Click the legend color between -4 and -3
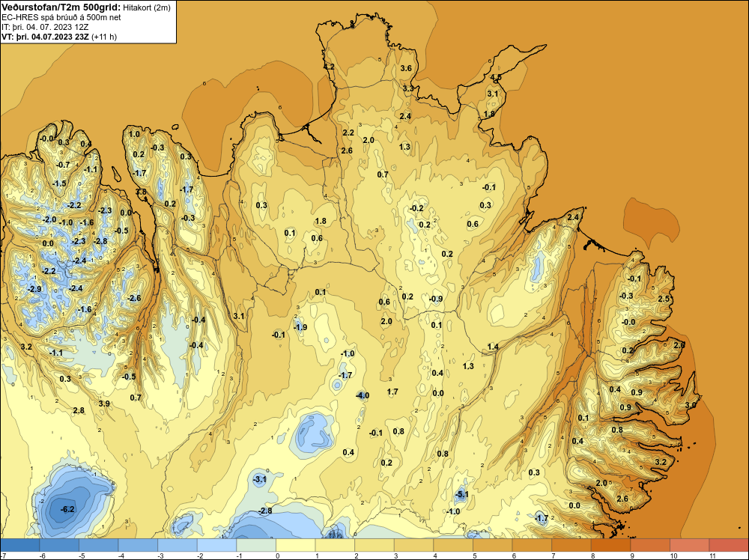The image size is (749, 560). coord(138,545)
